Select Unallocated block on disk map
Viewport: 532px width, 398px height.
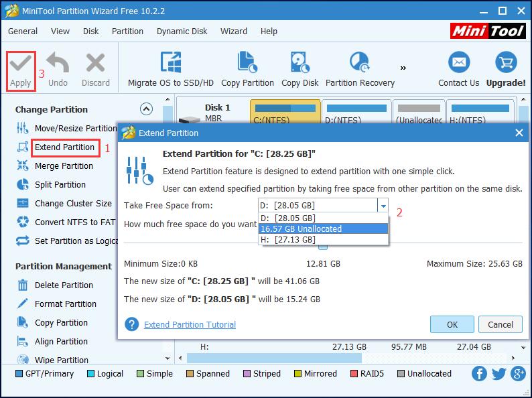click(x=419, y=113)
